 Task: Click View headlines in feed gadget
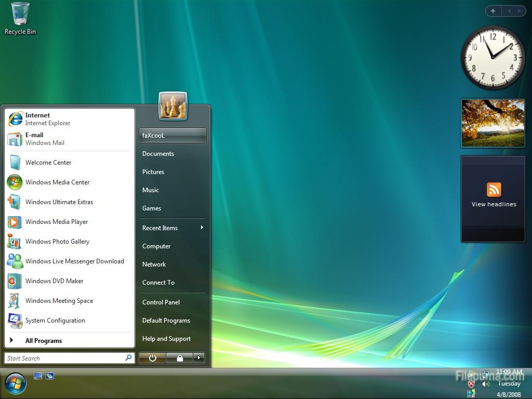click(x=494, y=204)
